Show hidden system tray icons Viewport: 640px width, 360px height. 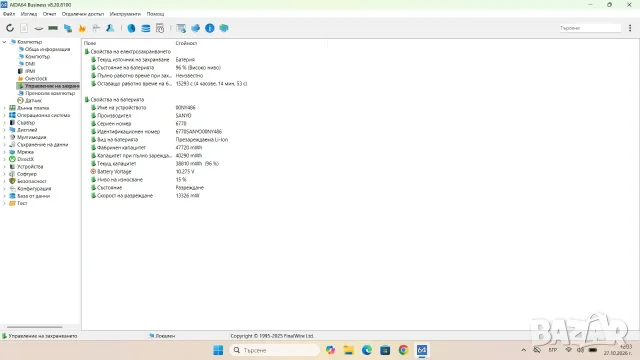click(524, 350)
